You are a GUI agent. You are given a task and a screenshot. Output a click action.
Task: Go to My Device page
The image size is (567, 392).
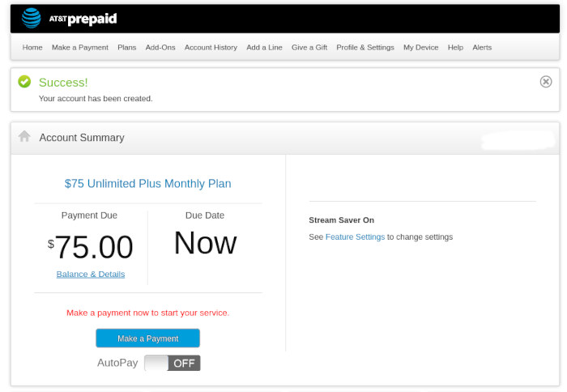point(421,48)
